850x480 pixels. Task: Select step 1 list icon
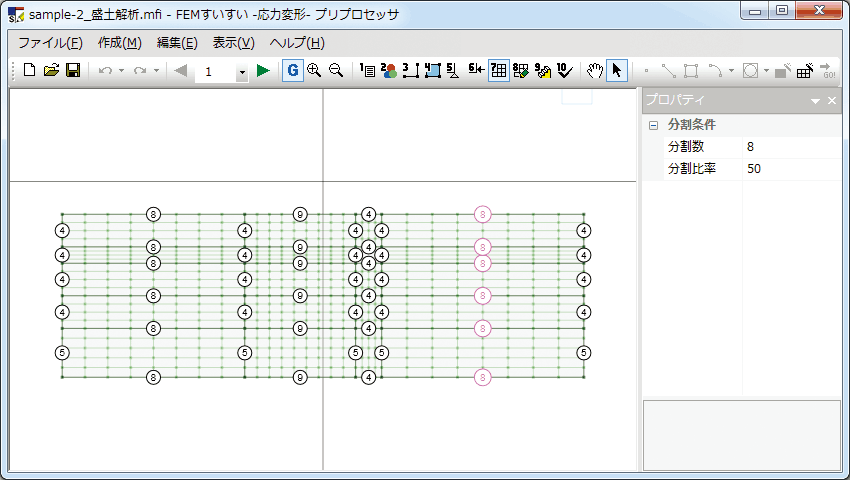pos(368,71)
